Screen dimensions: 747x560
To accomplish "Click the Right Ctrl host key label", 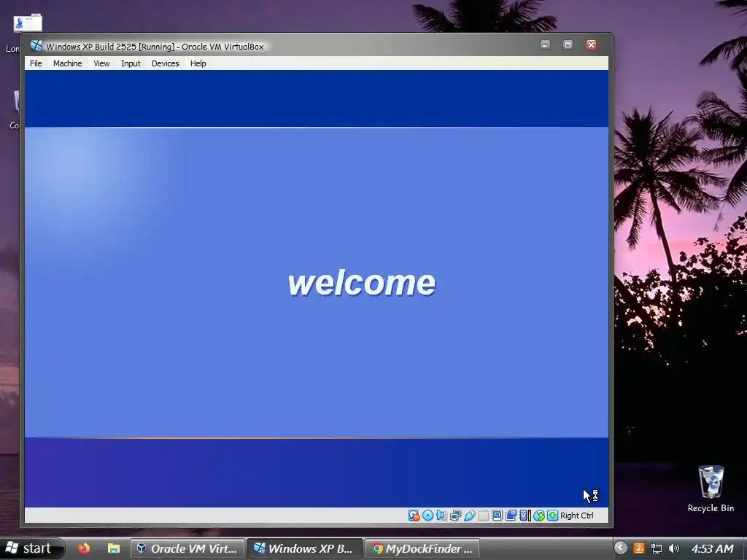I will point(577,516).
